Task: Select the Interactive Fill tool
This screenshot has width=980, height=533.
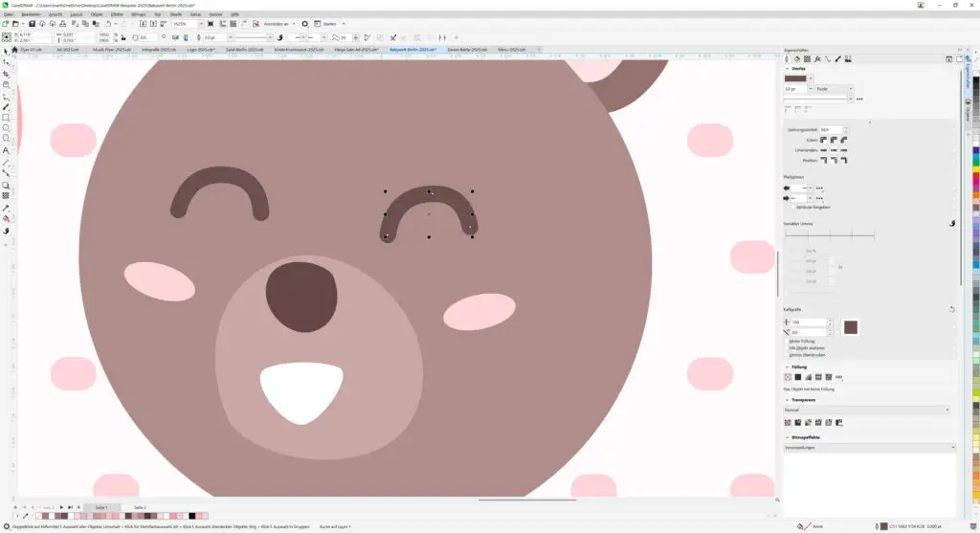Action: pos(7,219)
